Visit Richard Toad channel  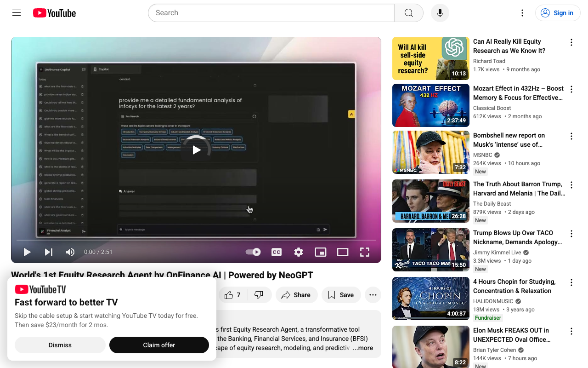(489, 61)
